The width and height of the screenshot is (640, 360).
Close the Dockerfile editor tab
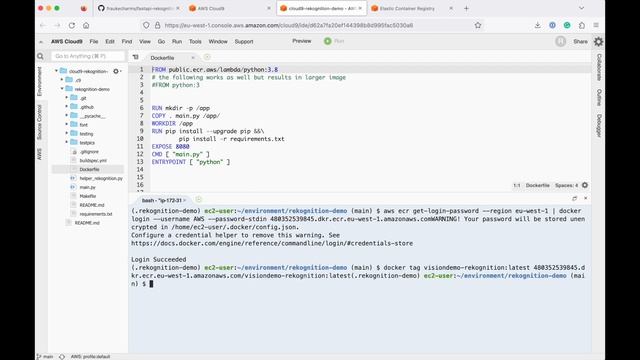(x=193, y=58)
